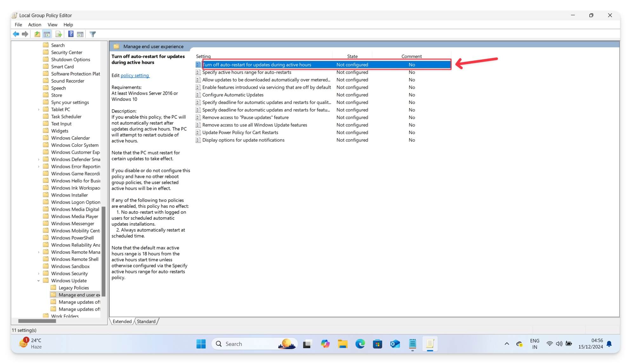631x364 pixels.
Task: Open Help using the question mark toolbar icon
Action: [71, 34]
